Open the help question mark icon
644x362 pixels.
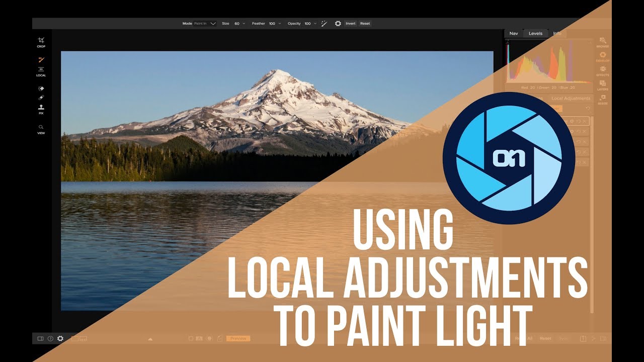pos(50,339)
